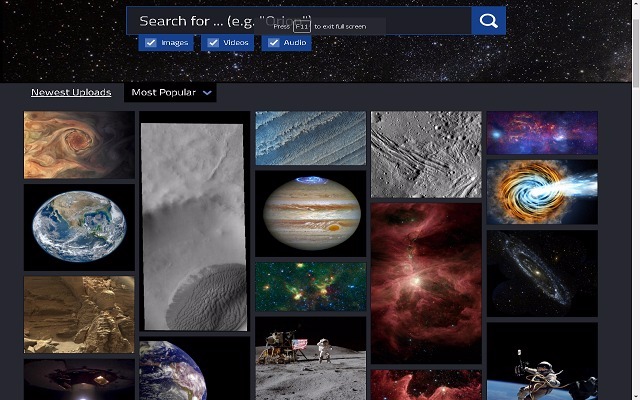The height and width of the screenshot is (400, 640).
Task: View the astronaut and lunar module photo
Action: point(311,358)
